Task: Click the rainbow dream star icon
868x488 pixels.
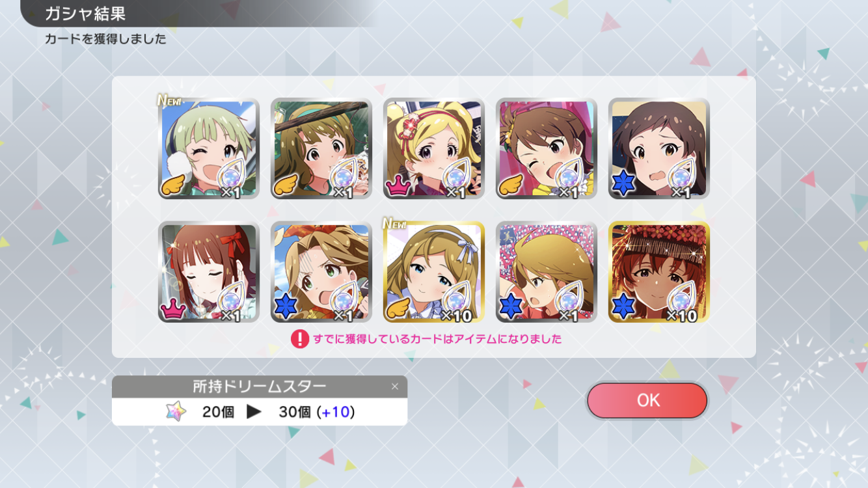Action: pyautogui.click(x=176, y=411)
